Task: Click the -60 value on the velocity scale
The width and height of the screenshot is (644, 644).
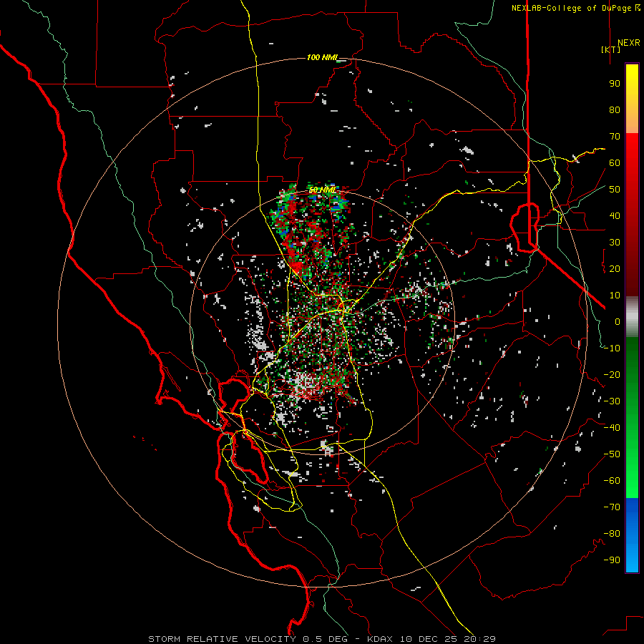Action: coord(612,481)
